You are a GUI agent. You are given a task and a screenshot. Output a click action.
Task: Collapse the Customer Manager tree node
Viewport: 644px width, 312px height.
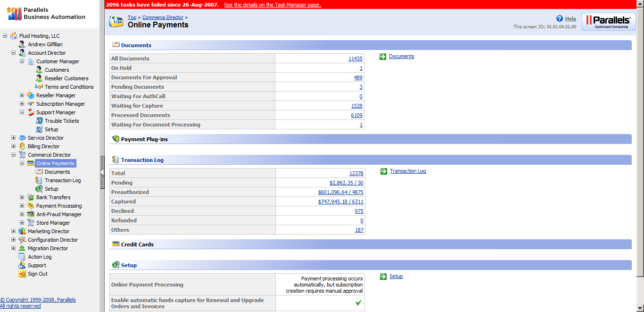tap(22, 61)
